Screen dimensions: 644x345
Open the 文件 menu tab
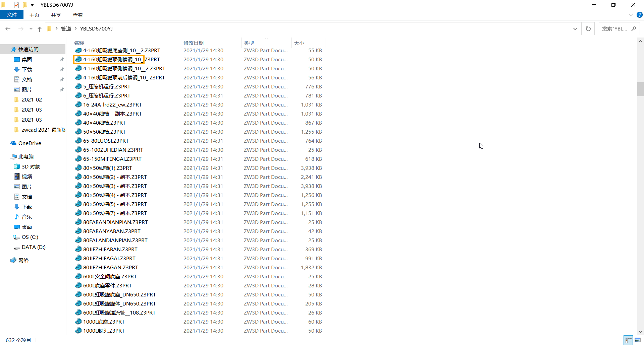click(x=12, y=15)
